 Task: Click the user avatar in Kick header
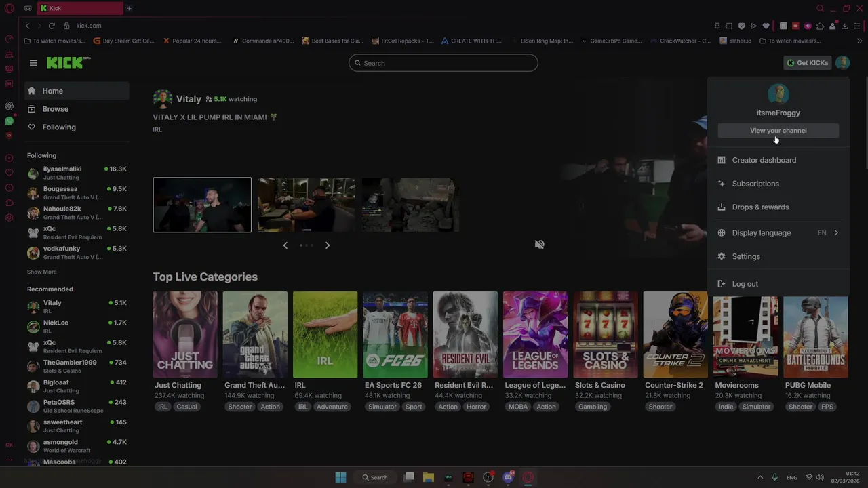[842, 63]
